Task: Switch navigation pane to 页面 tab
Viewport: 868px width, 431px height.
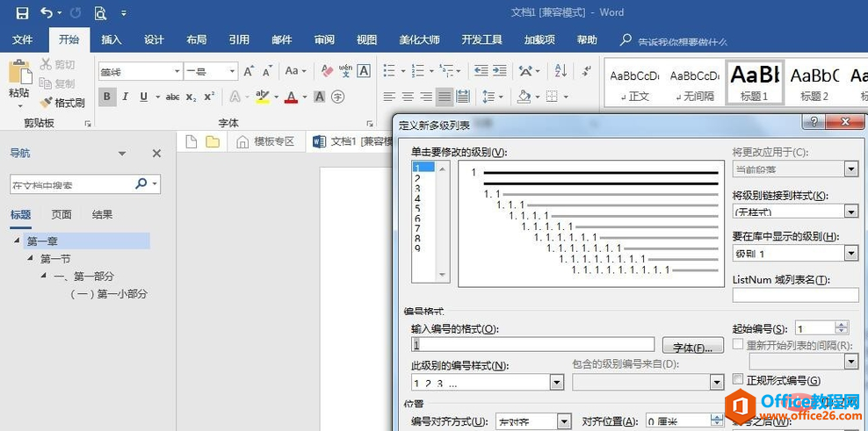Action: tap(61, 215)
